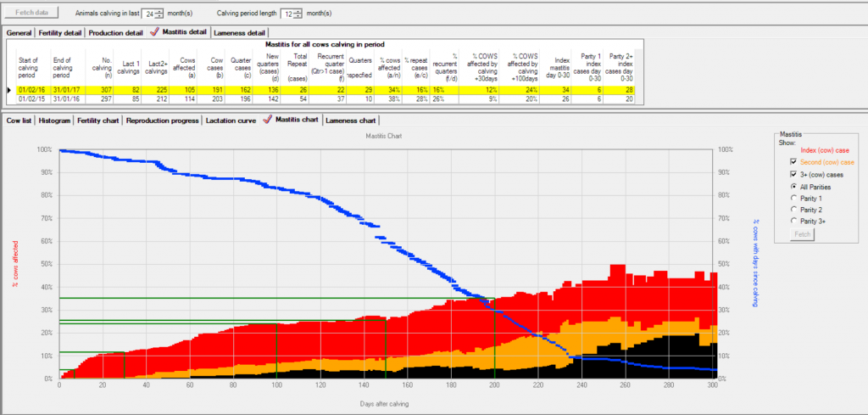Uncheck the Second (cow) case checkbox
This screenshot has height=415, width=868.
click(793, 162)
